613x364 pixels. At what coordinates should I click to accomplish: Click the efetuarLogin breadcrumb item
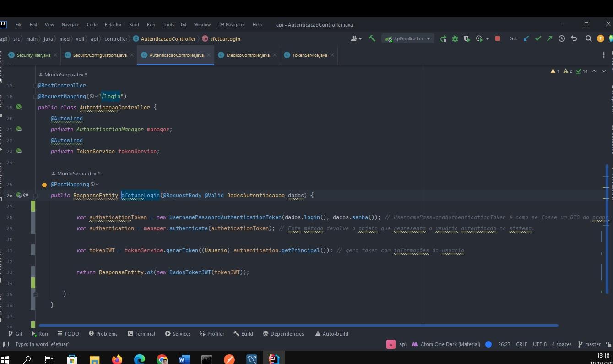[x=221, y=39]
